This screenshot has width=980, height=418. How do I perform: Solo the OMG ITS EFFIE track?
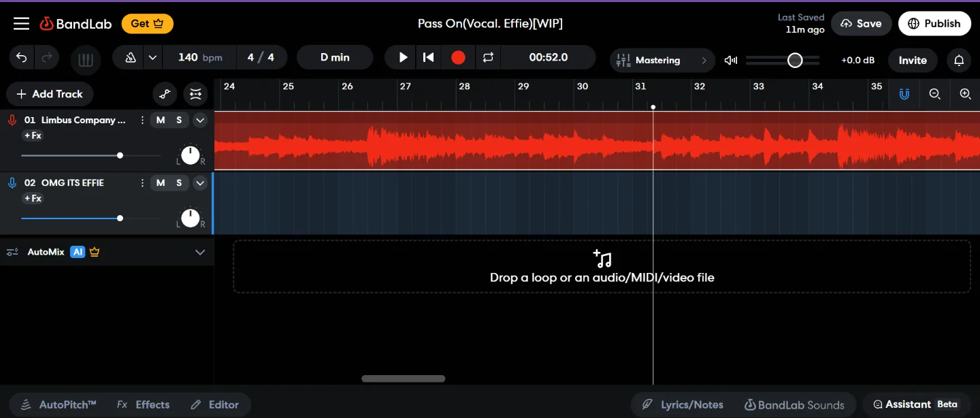pos(179,183)
